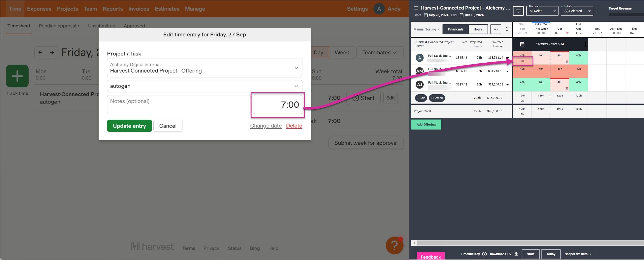Click scrollbar left arrow in Shaper timeline
The image size is (644, 260).
coord(414,243)
